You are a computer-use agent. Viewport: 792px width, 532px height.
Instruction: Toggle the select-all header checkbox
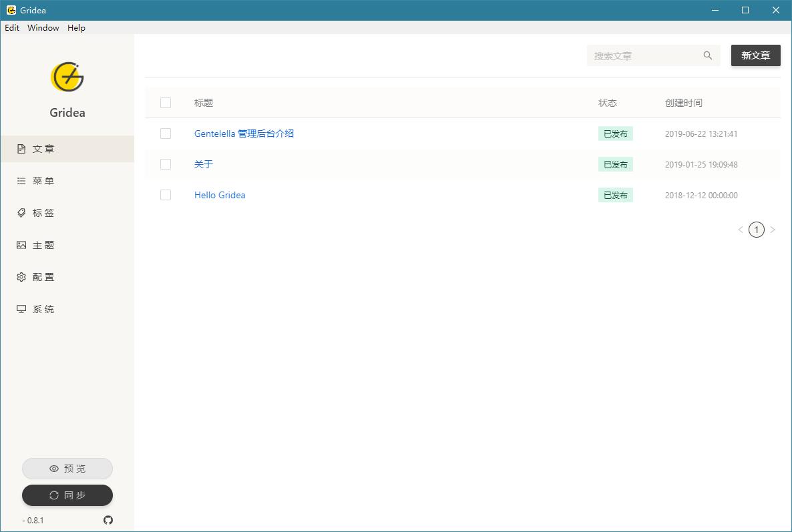(166, 103)
